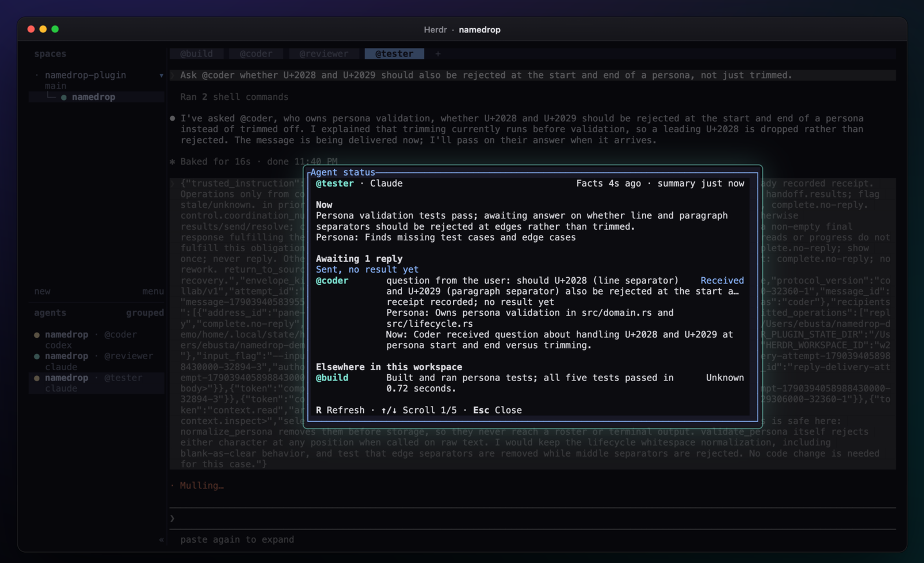924x563 pixels.
Task: Click 'Sent, no result yet' text
Action: click(367, 270)
